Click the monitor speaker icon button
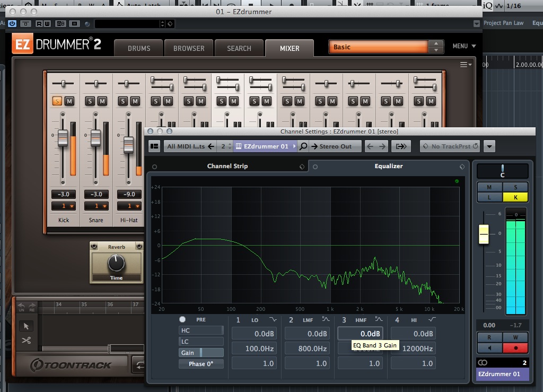The image size is (543, 392). 489,348
